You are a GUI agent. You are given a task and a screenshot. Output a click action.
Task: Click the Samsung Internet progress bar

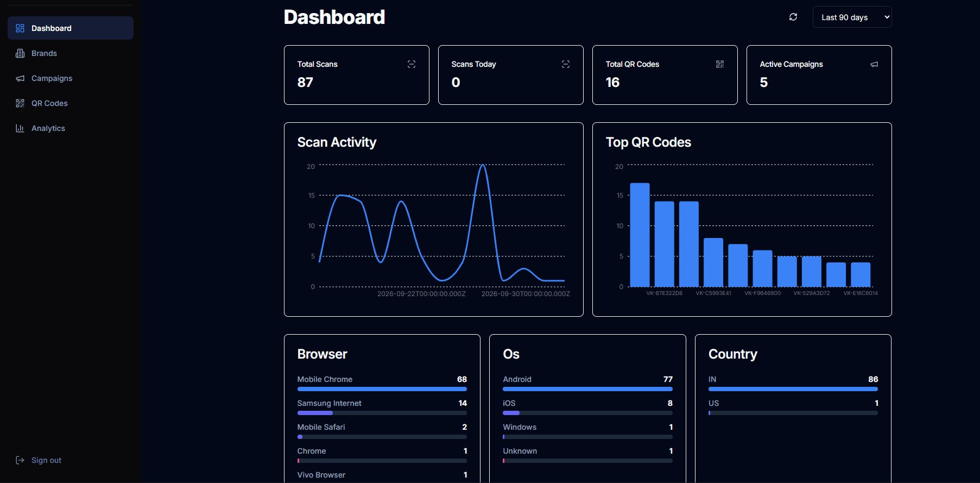(382, 413)
